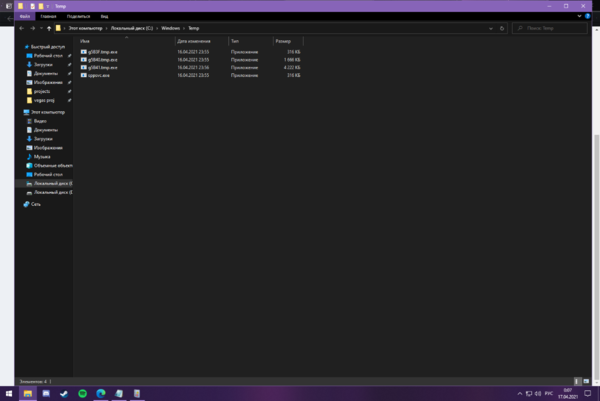The height and width of the screenshot is (401, 600).
Task: Click the Temp breadcrumb segment
Action: (194, 28)
